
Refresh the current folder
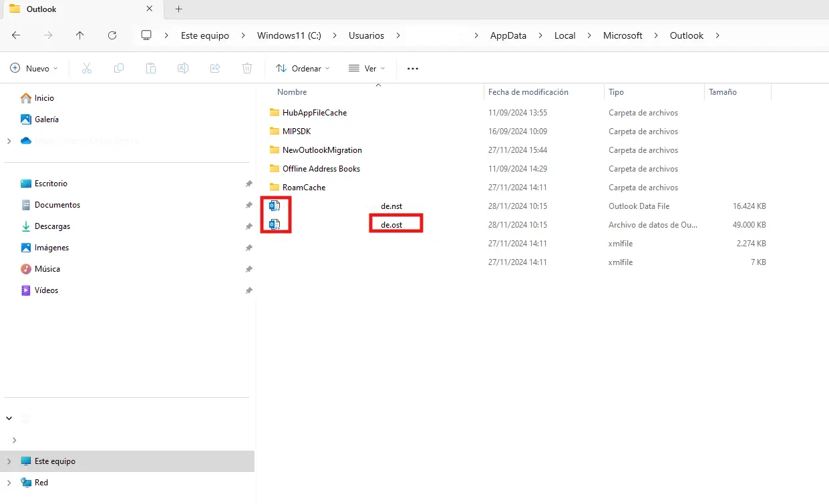[x=112, y=35]
